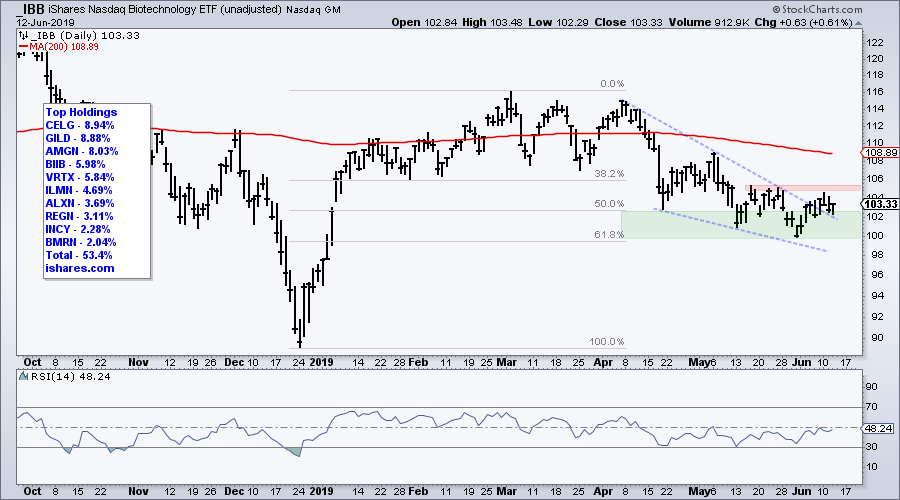Click the 70 level on RSI axis
The height and width of the screenshot is (500, 900).
[x=871, y=407]
